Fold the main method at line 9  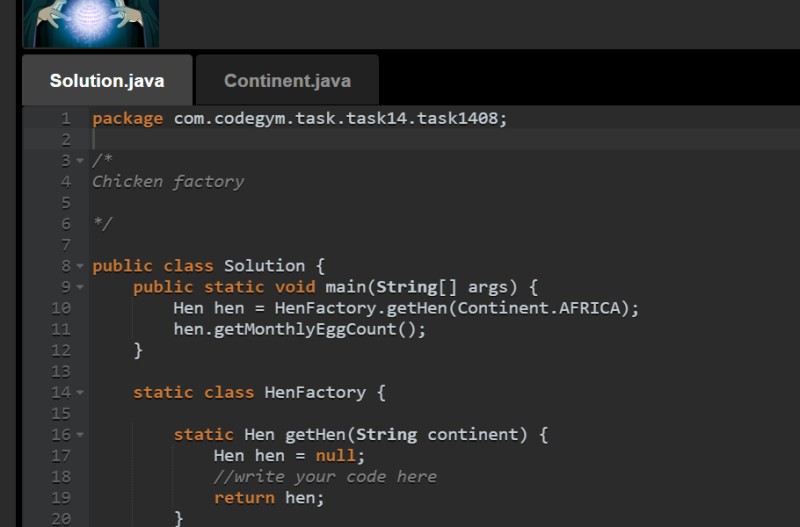click(x=80, y=287)
